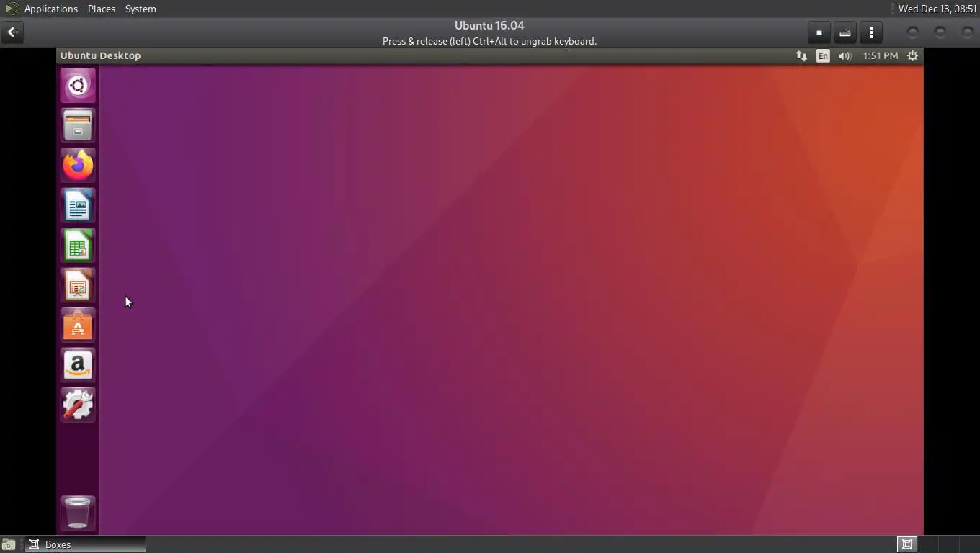Click the Boxes stop button in header bar
Viewport: 980px width, 553px height.
[819, 32]
